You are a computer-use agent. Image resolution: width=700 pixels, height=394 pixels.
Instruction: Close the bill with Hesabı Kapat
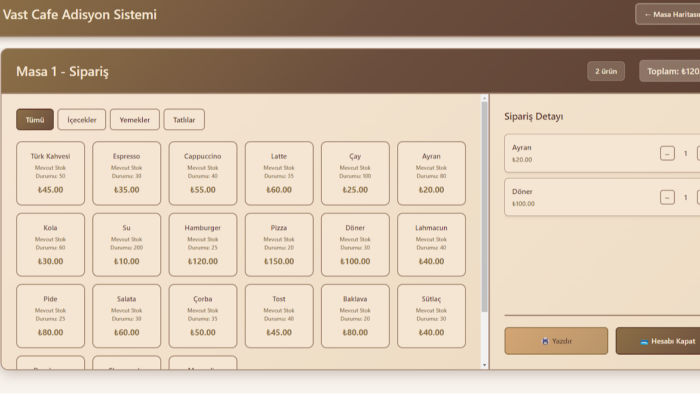pyautogui.click(x=658, y=341)
